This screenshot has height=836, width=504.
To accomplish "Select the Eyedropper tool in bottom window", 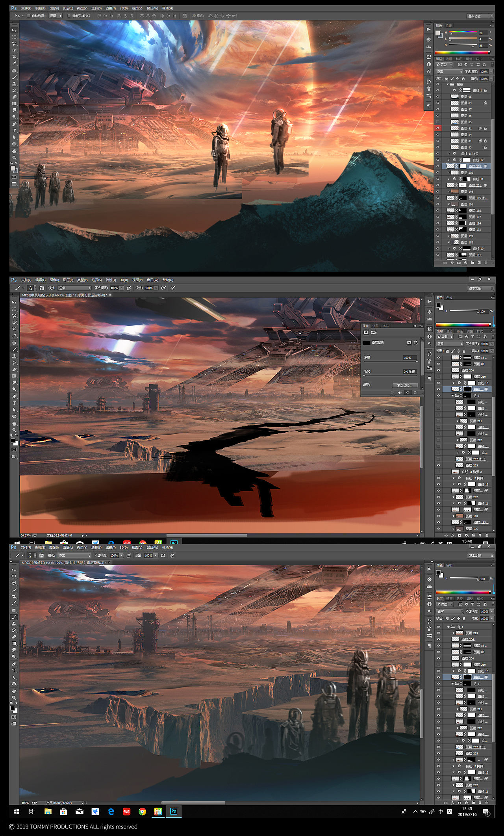I will tap(14, 604).
